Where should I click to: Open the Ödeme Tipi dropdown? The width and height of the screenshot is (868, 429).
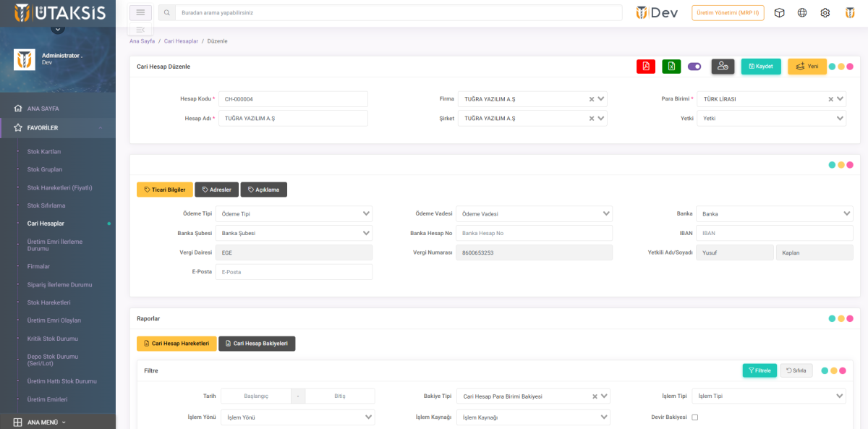[294, 214]
